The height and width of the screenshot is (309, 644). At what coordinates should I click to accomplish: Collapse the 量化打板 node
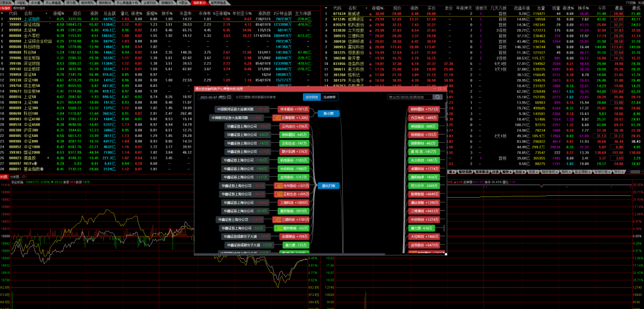[329, 185]
